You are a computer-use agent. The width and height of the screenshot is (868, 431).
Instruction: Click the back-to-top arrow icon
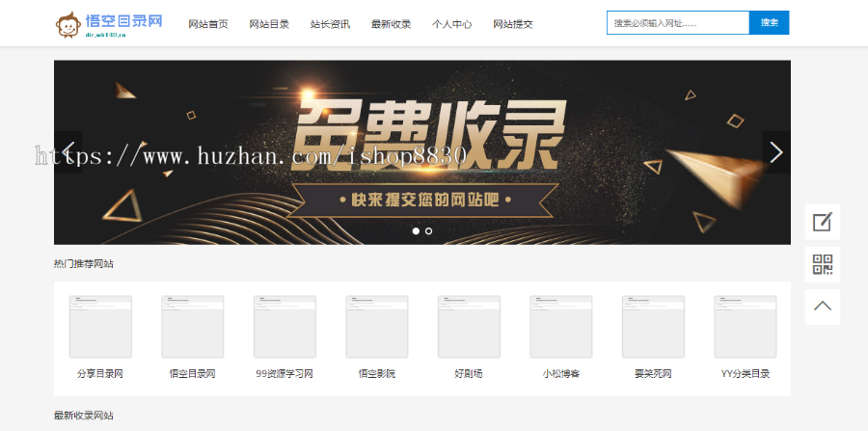(x=822, y=307)
